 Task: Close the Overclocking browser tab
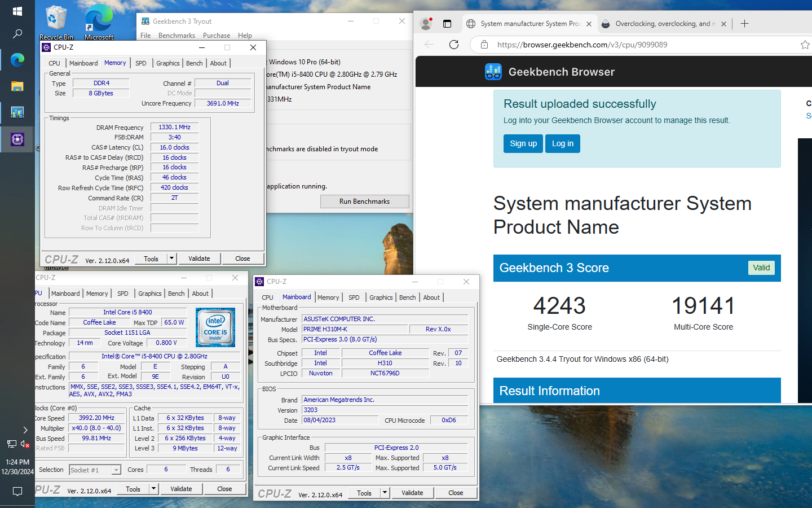723,24
